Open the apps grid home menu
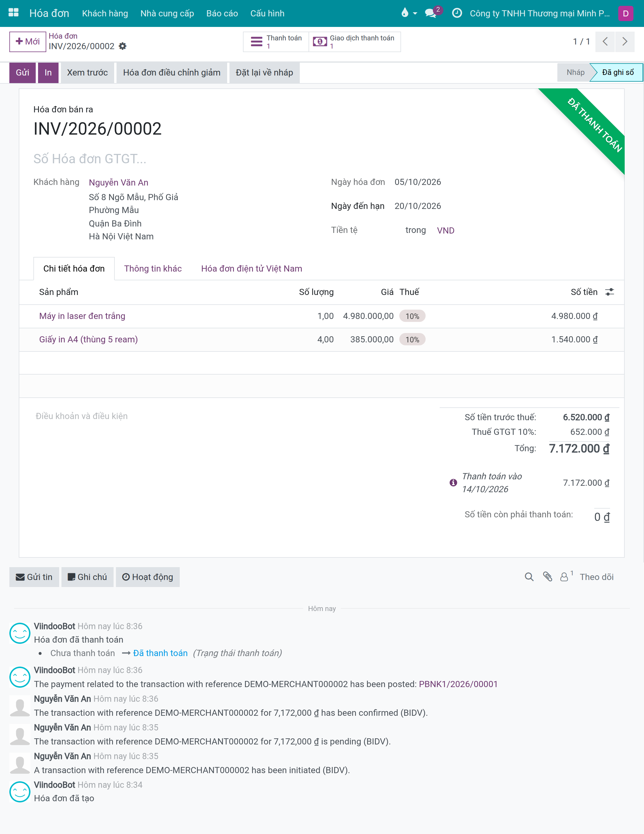 tap(13, 13)
